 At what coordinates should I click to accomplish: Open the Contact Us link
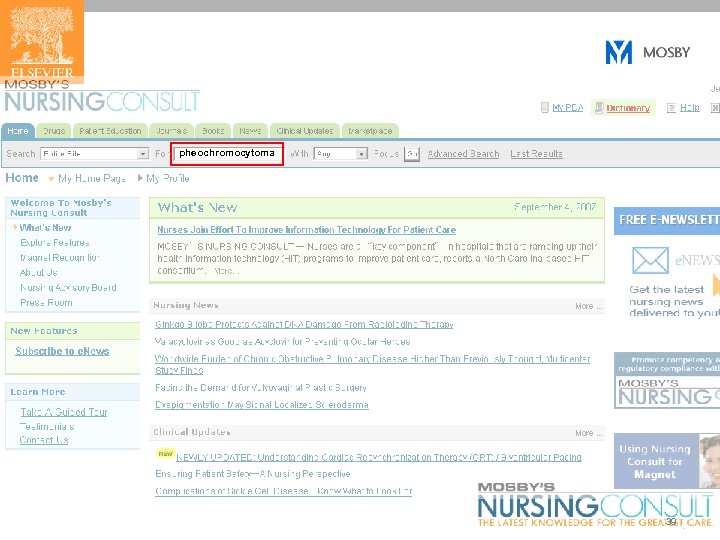pyautogui.click(x=44, y=440)
